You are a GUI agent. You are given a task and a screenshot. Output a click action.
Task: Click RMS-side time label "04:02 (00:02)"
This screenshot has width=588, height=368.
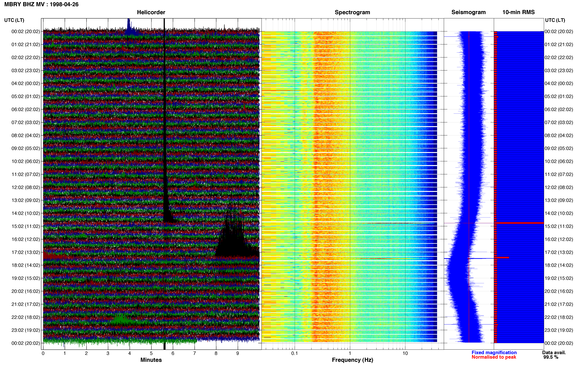559,83
